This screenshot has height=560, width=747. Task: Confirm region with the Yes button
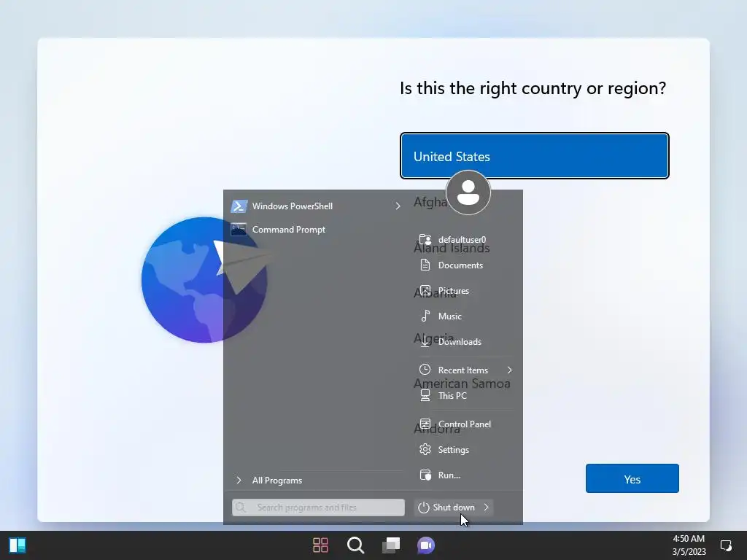(632, 478)
